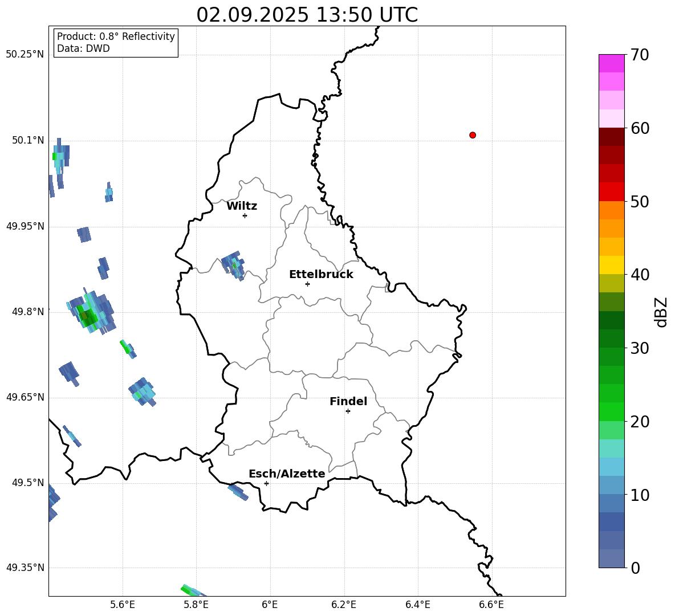The image size is (675, 616).
Task: Click the 6.2°E longitude label
Action: pos(344,605)
